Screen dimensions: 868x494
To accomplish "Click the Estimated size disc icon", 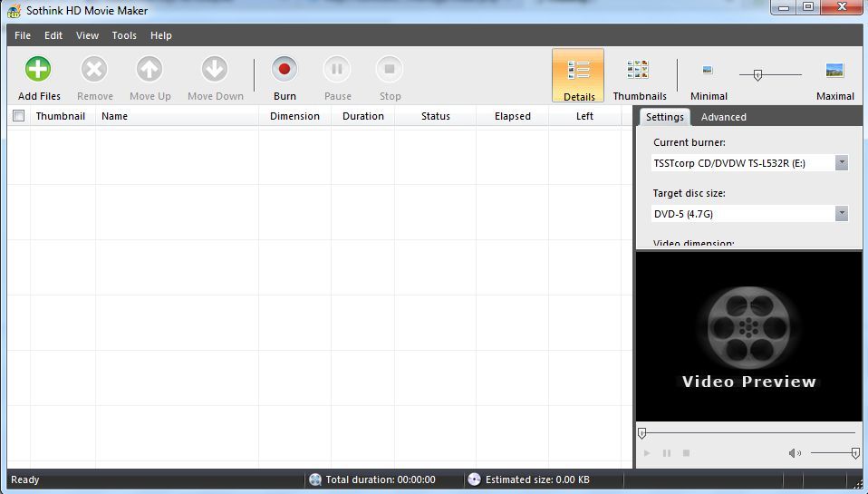I will pyautogui.click(x=474, y=479).
